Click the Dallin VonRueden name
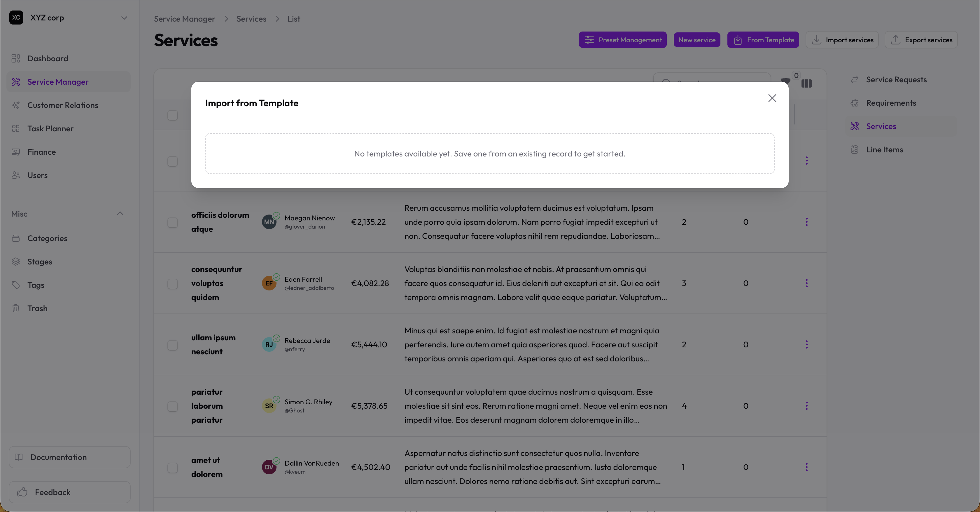Viewport: 980px width, 512px height. pyautogui.click(x=311, y=463)
